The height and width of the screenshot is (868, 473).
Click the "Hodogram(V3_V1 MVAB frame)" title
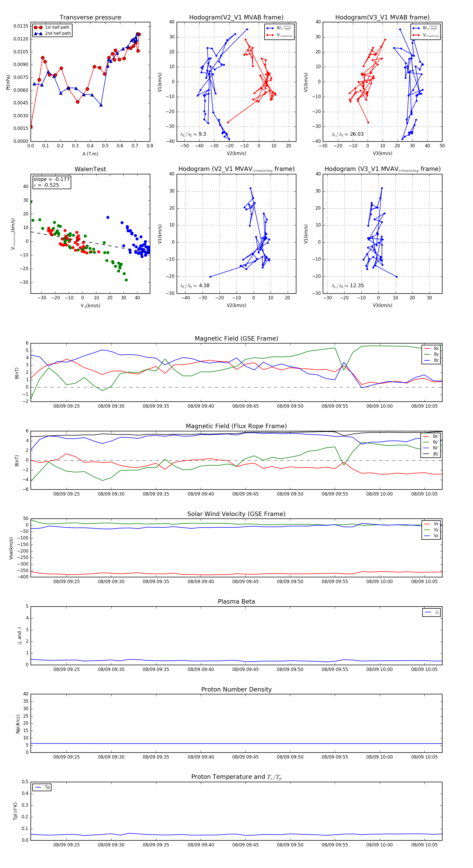382,18
